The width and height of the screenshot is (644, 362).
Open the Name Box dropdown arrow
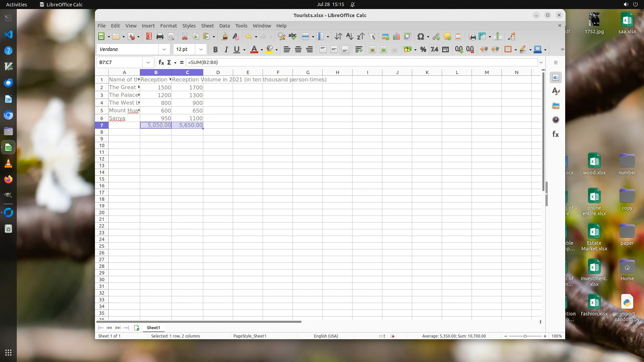coord(148,62)
